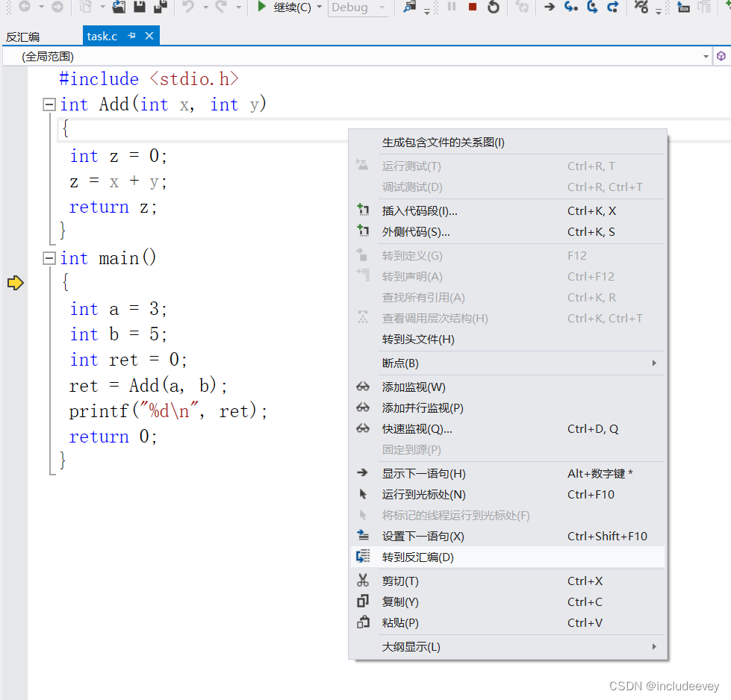Screen dimensions: 731x700
Task: Choose 转到头文件(H)
Action: click(x=508, y=340)
